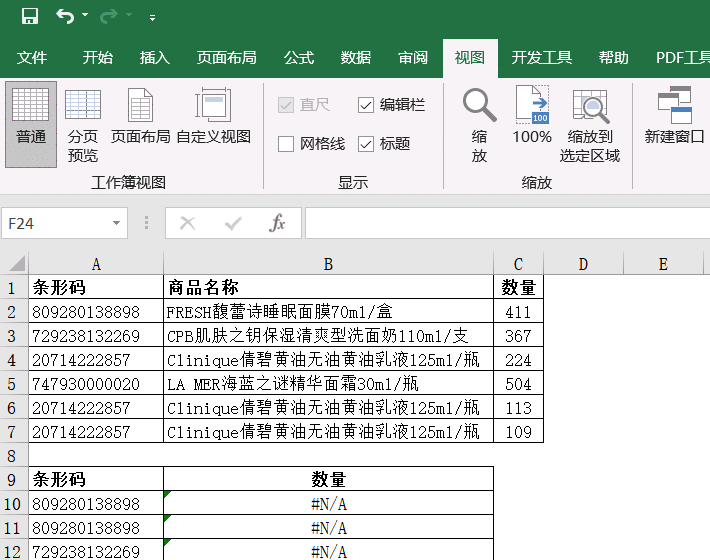Click the Save icon in quick access toolbar
This screenshot has width=710, height=560.
click(30, 17)
